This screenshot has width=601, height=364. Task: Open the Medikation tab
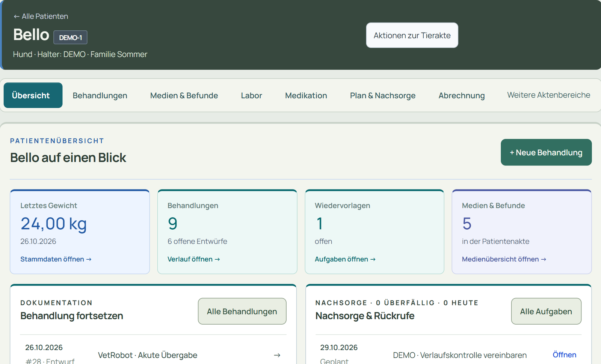pyautogui.click(x=306, y=95)
